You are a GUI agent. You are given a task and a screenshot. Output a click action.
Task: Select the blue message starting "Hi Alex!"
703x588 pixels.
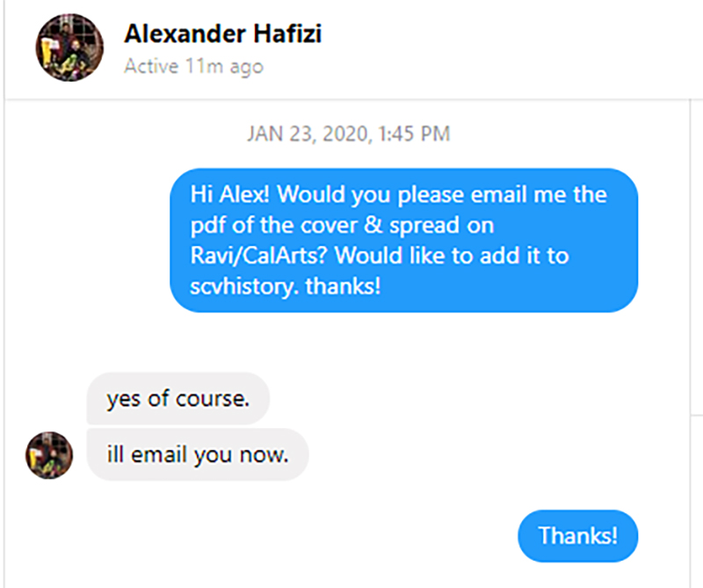(402, 239)
